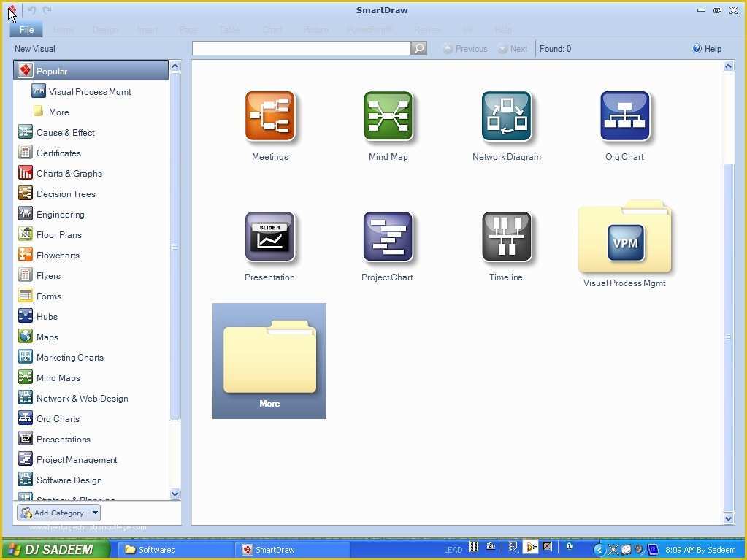This screenshot has width=747, height=560.
Task: Open the Project Chart template icon
Action: (388, 237)
